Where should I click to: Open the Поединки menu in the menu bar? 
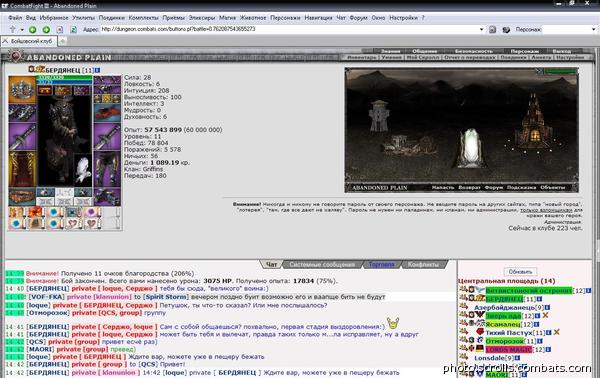[x=112, y=18]
